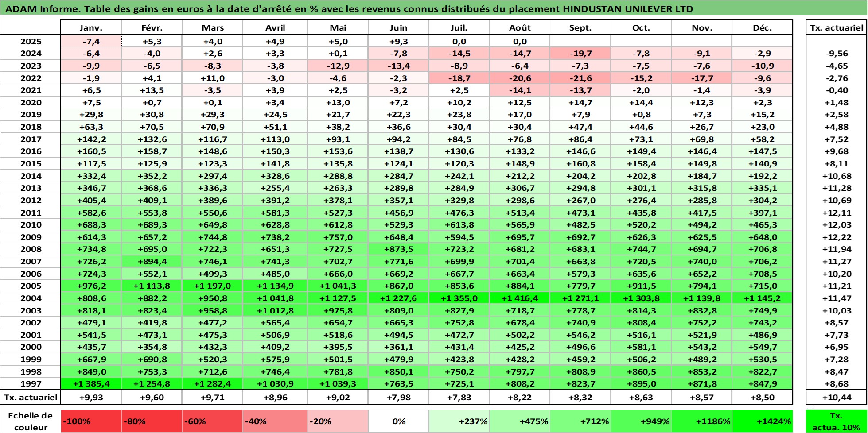Viewport: 868px width, 433px height.
Task: Select the Juin column header
Action: tap(399, 27)
